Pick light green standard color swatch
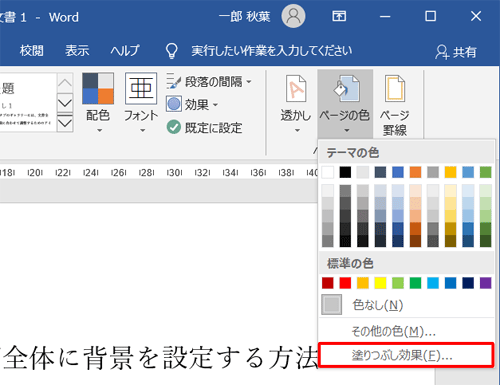This screenshot has width=500, height=385. (x=398, y=283)
